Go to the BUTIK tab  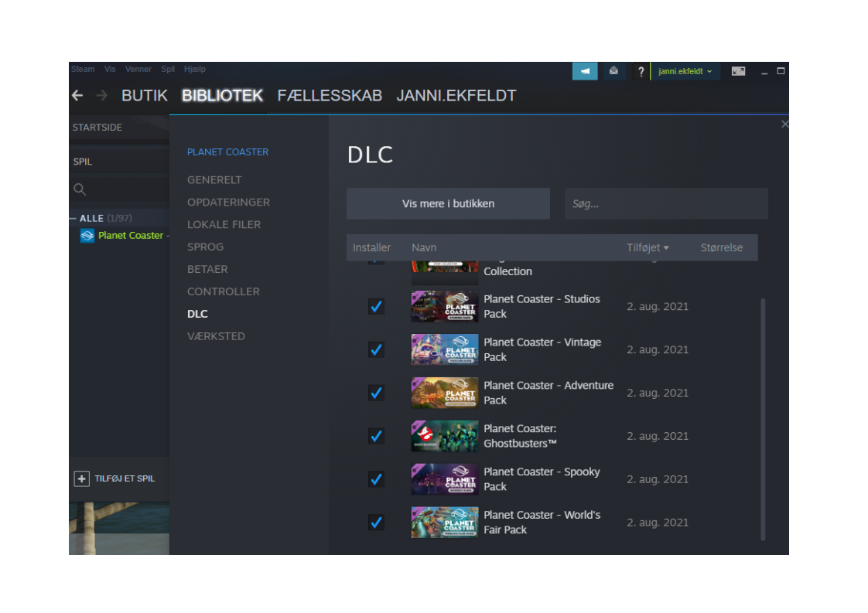point(145,96)
